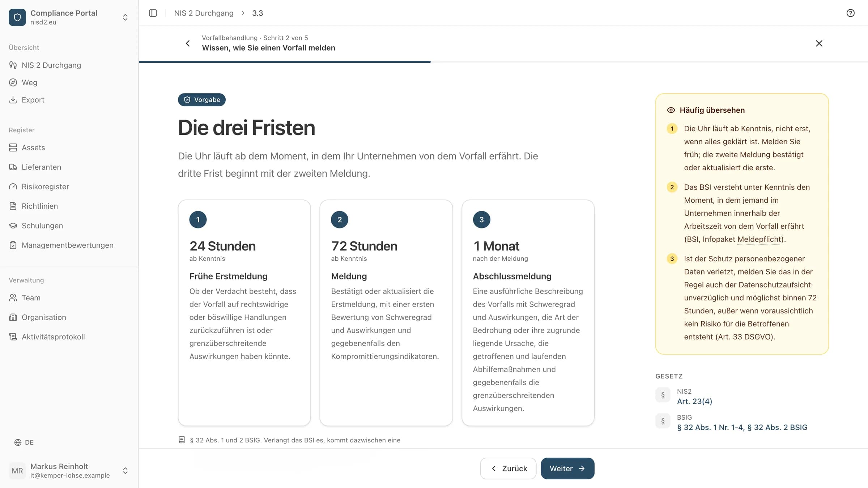Click the Risikoregister gauge icon

(13, 187)
